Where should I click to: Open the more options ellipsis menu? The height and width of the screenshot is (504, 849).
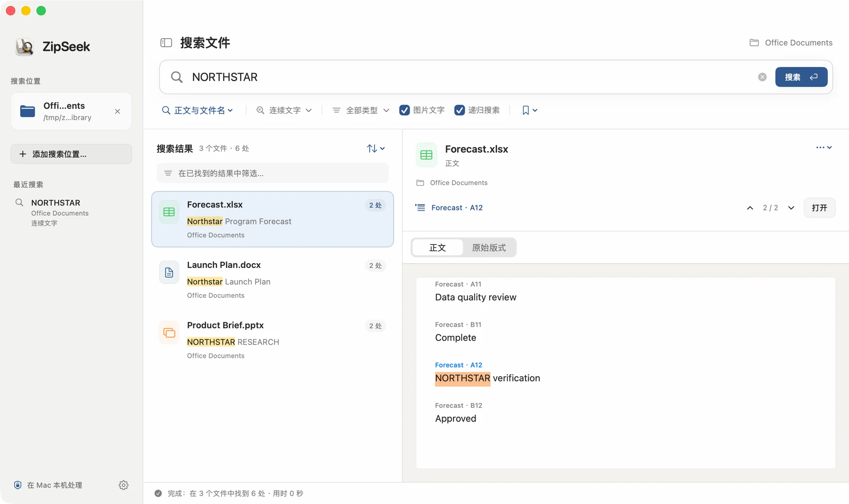tap(824, 148)
